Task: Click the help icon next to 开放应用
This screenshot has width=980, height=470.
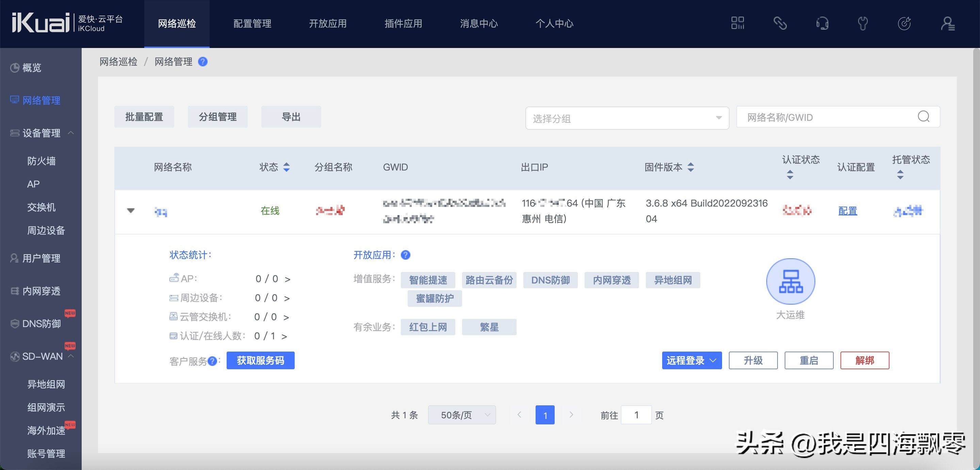Action: coord(406,255)
